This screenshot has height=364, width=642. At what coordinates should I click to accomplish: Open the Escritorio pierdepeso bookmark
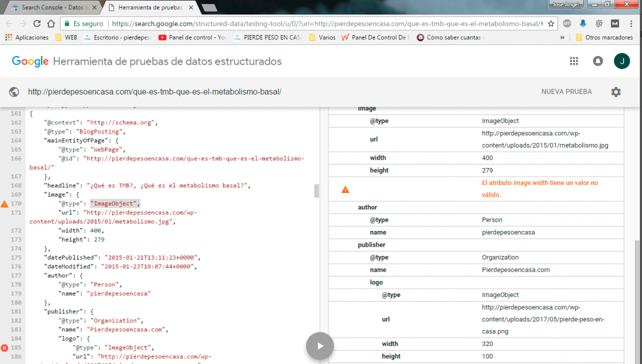click(117, 37)
